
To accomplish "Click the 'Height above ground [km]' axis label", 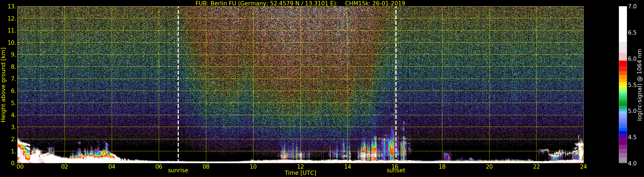I will tap(3, 85).
